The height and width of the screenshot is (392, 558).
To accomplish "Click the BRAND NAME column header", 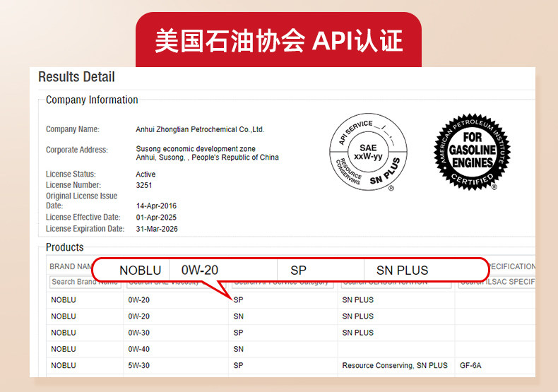I will click(x=71, y=266).
